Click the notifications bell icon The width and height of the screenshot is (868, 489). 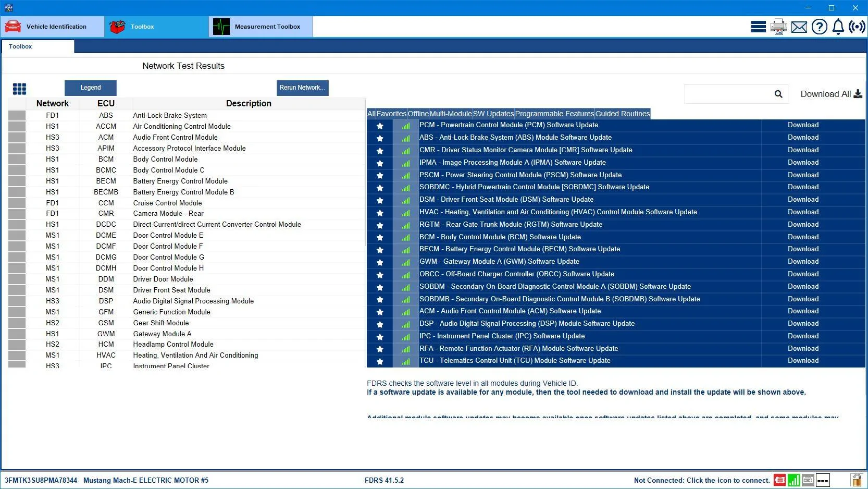tap(838, 27)
